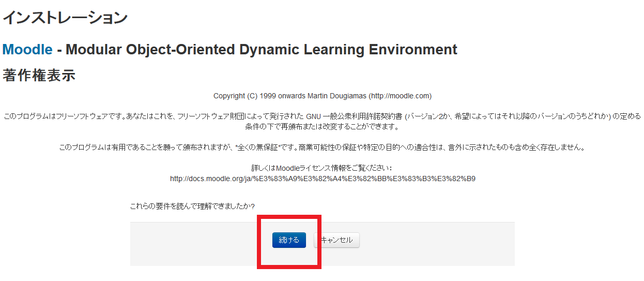
Task: Click the Modular Object-Oriented Dynamic Learning Environment title
Action: pyautogui.click(x=262, y=50)
